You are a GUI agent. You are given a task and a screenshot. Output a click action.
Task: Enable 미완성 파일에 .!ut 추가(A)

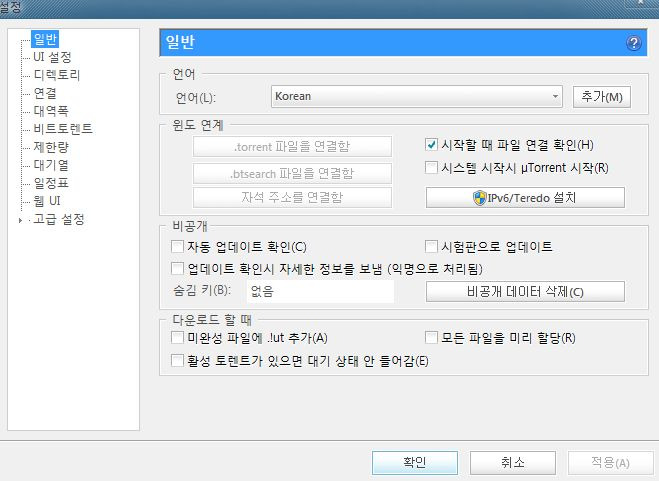point(177,338)
